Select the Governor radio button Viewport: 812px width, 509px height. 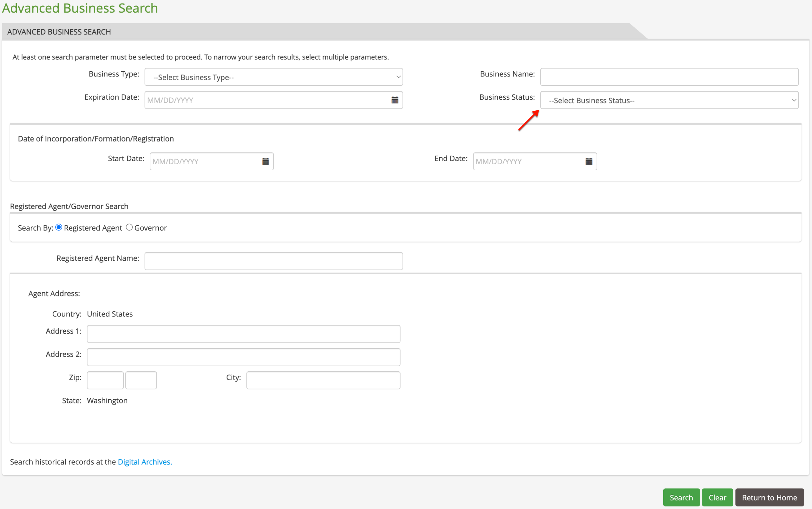(x=129, y=227)
